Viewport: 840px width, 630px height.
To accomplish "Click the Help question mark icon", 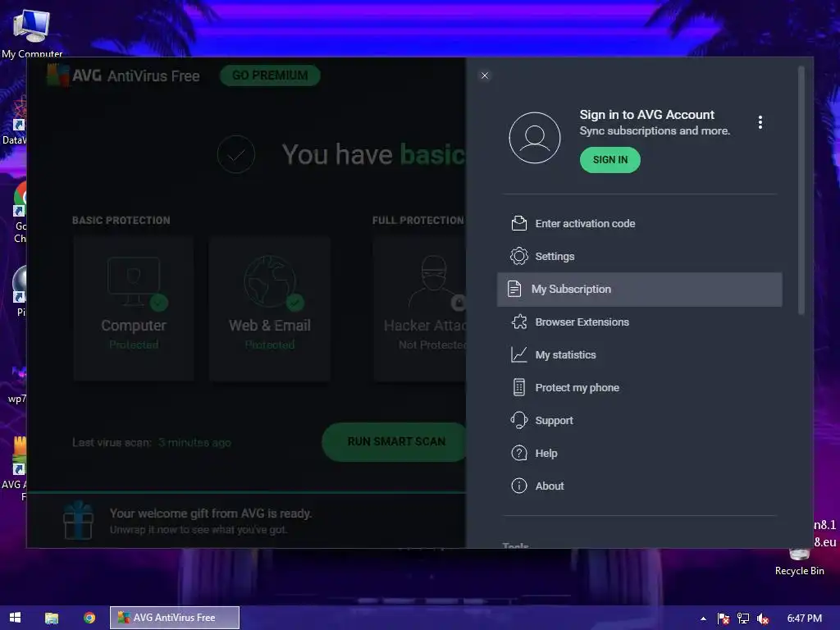I will point(518,453).
